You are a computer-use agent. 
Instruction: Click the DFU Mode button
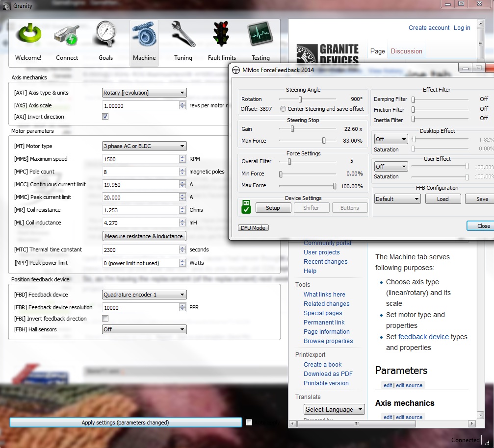click(x=253, y=227)
